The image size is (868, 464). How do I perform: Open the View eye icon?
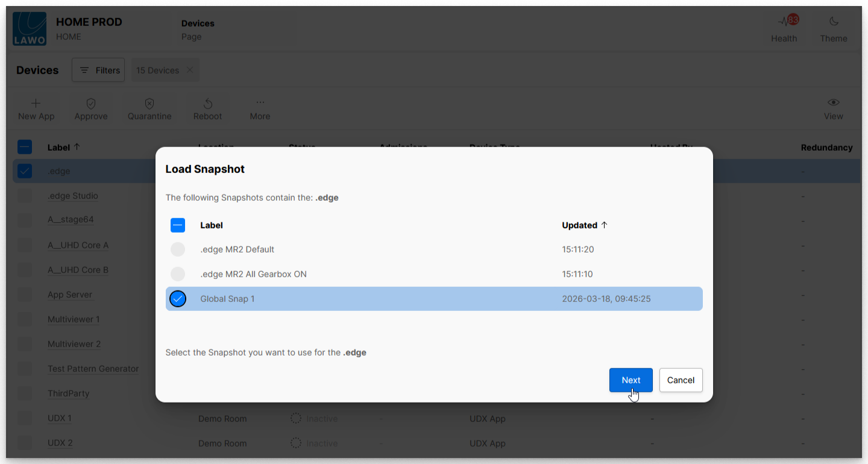834,102
